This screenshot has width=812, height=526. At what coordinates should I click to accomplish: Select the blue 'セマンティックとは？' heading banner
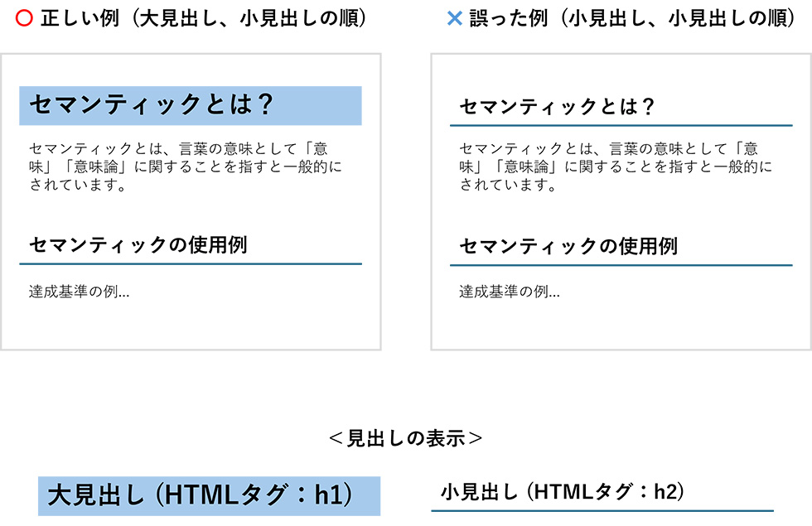point(191,106)
